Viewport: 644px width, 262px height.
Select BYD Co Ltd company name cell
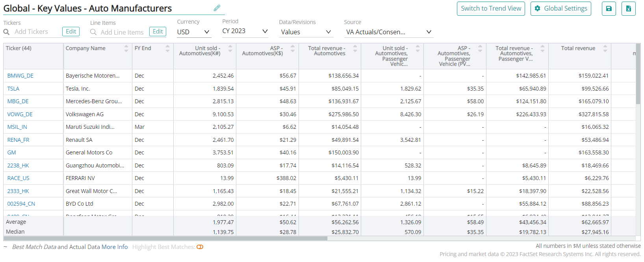[x=98, y=204]
